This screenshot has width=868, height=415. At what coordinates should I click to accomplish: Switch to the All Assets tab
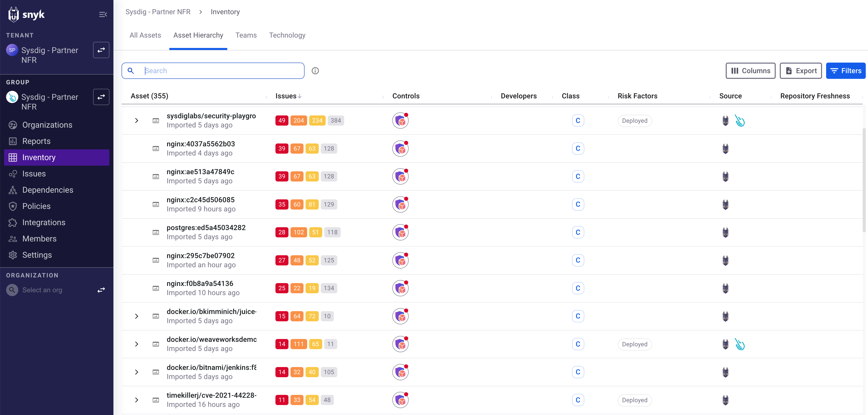pos(145,35)
